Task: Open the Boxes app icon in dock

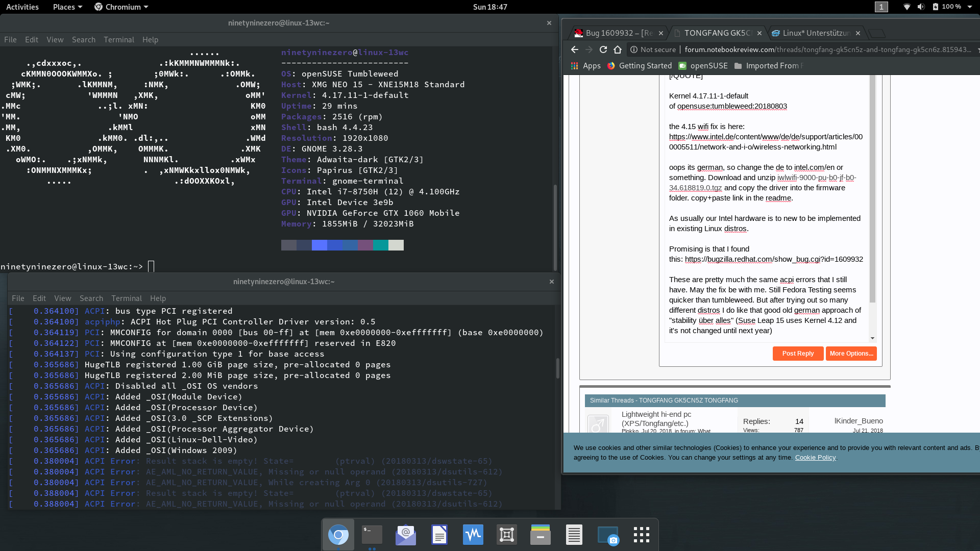Action: click(506, 535)
